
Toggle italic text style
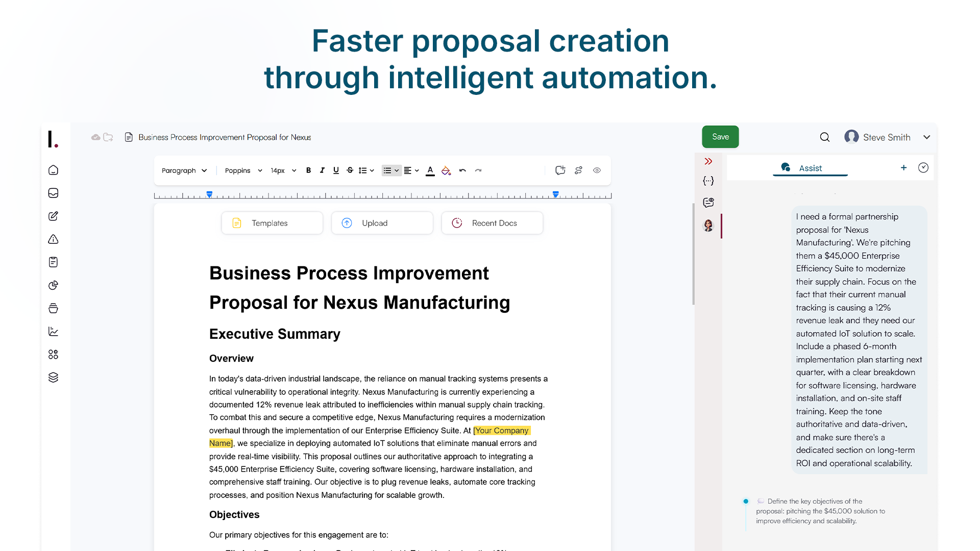[322, 170]
